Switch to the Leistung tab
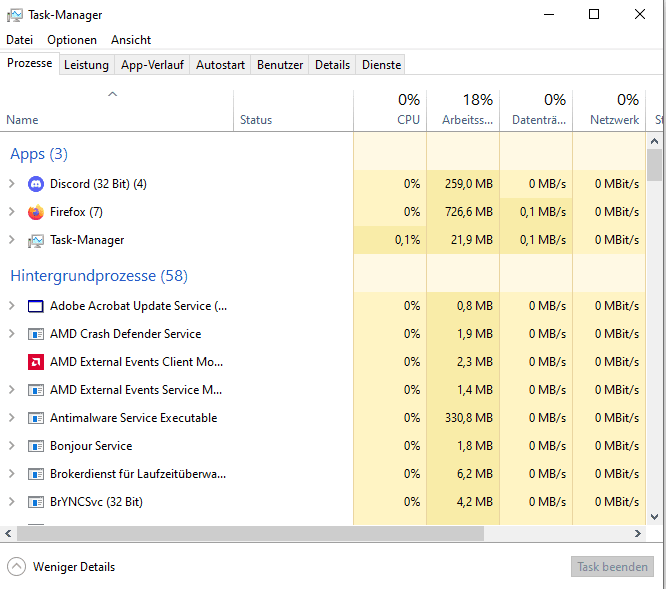This screenshot has height=589, width=666. click(87, 65)
